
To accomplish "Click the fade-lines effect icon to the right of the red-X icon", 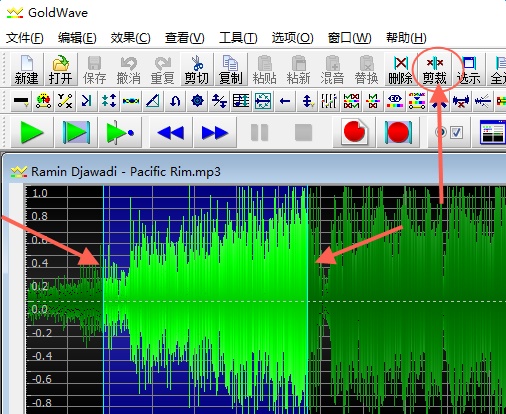I will [483, 101].
